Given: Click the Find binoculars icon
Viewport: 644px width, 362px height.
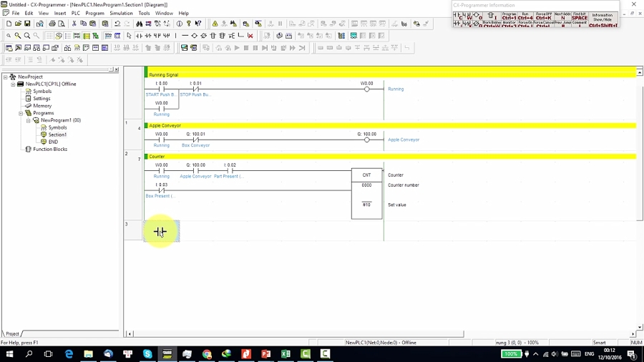Looking at the screenshot, I should (x=139, y=24).
